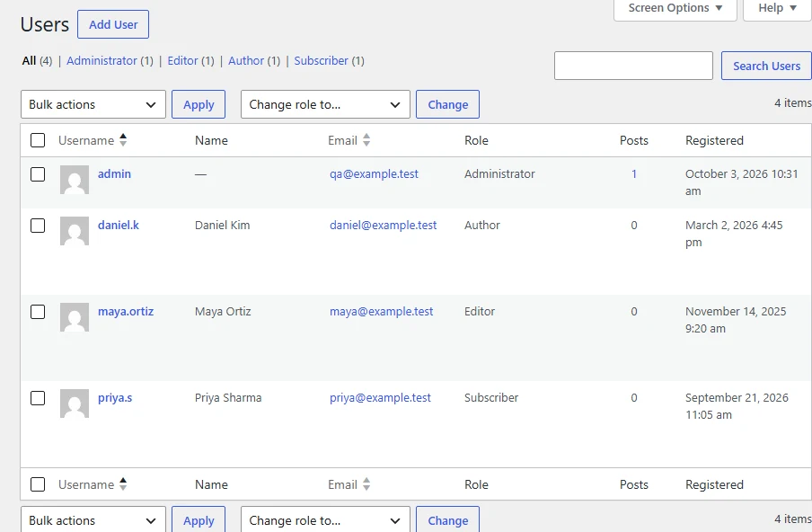Image resolution: width=812 pixels, height=532 pixels.
Task: Tick select-all checkbox in table header
Action: [x=38, y=140]
